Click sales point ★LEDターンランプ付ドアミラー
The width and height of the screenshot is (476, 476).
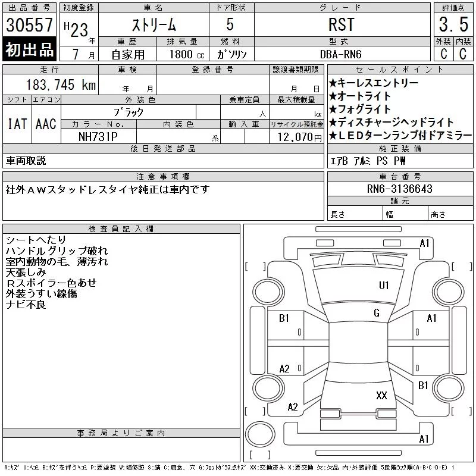point(400,135)
